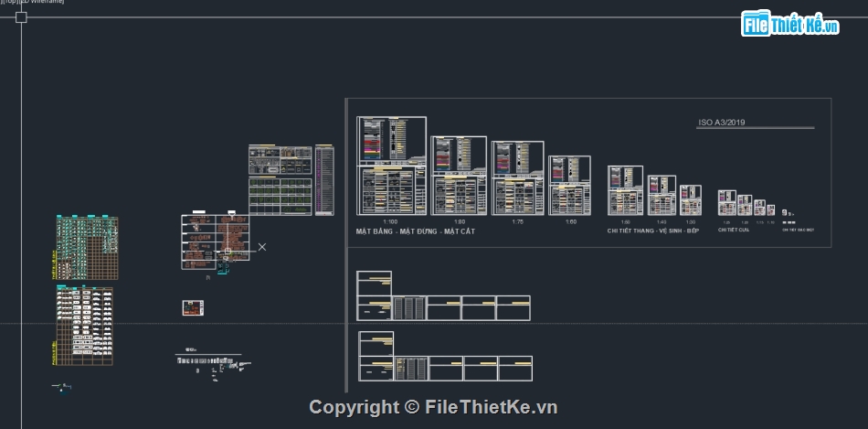868x429 pixels.
Task: Select the last empty frame in the lower row
Action: [x=515, y=369]
